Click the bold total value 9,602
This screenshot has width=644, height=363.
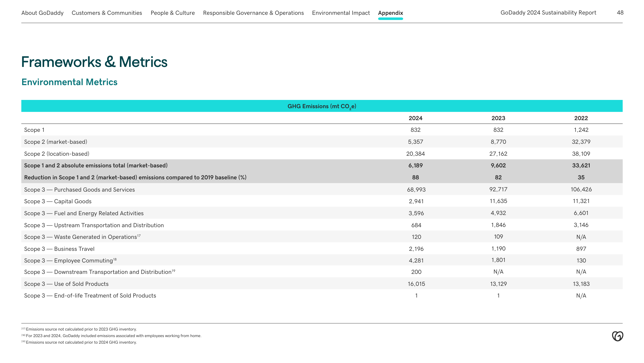point(498,165)
